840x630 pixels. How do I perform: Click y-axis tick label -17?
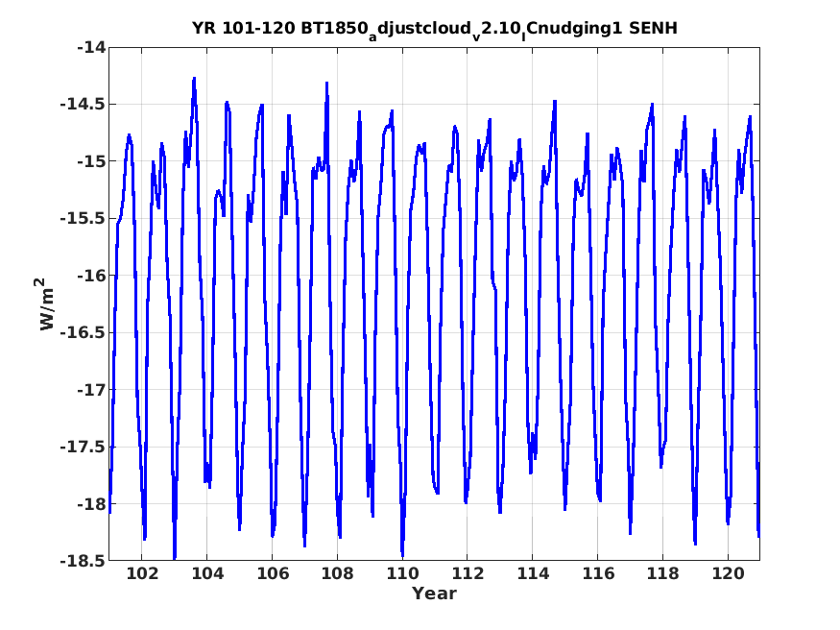tap(91, 390)
